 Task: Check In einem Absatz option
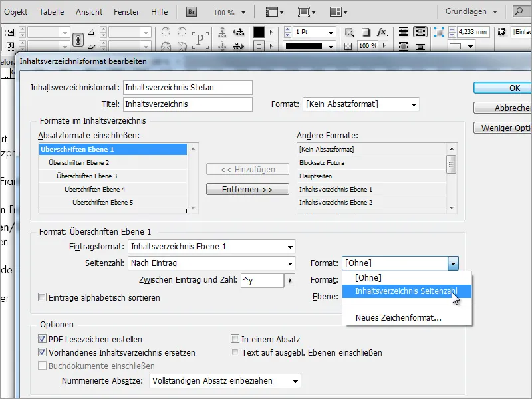[x=235, y=339]
